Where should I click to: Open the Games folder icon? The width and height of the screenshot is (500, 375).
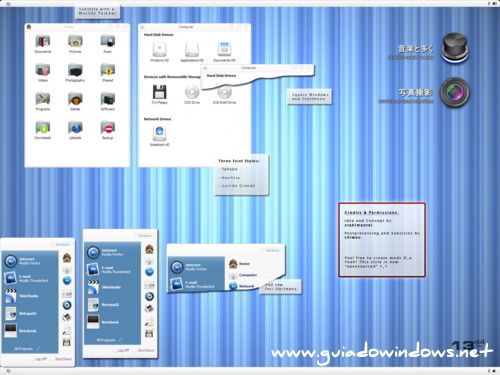[75, 99]
